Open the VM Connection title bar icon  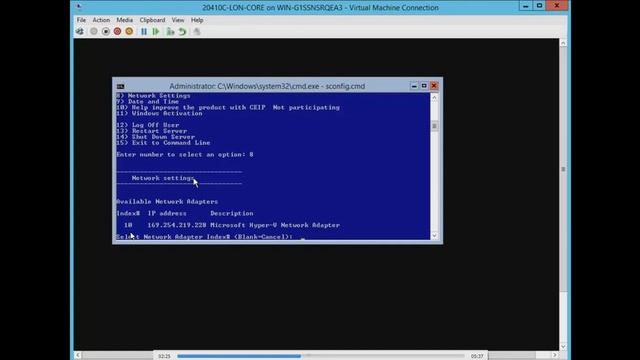tap(79, 7)
